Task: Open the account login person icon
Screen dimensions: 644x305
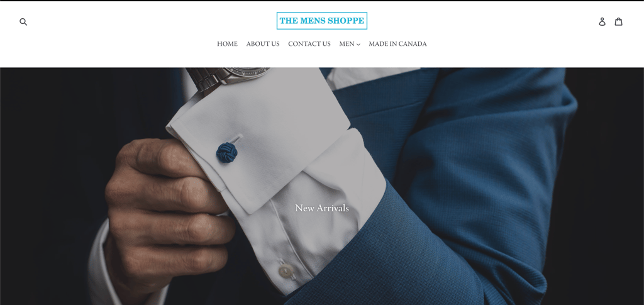Action: click(602, 22)
